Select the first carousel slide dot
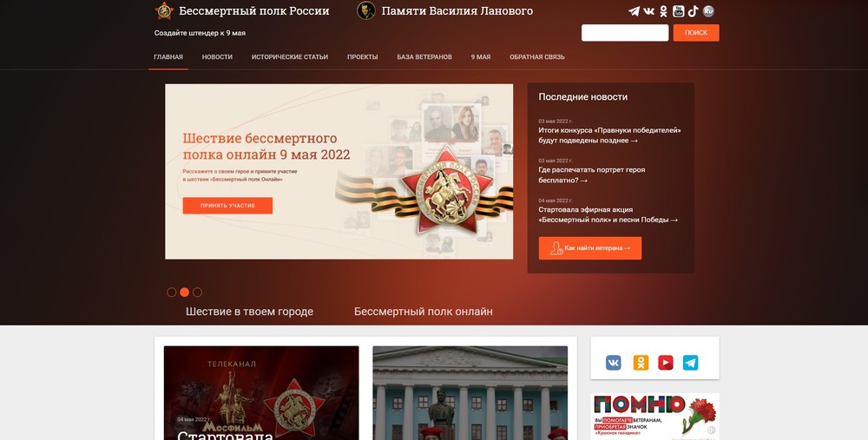Viewport: 868px width, 440px height. [172, 292]
